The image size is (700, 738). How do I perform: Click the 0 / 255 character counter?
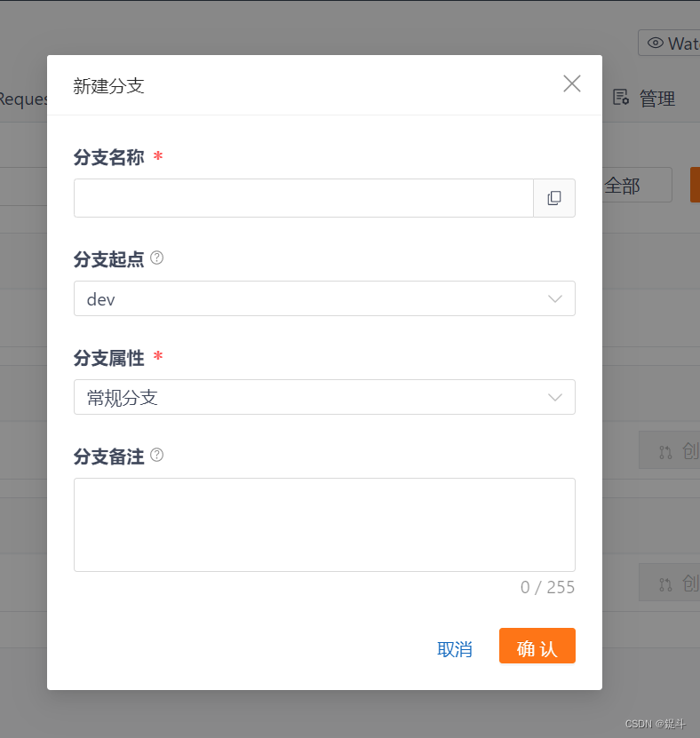547,587
